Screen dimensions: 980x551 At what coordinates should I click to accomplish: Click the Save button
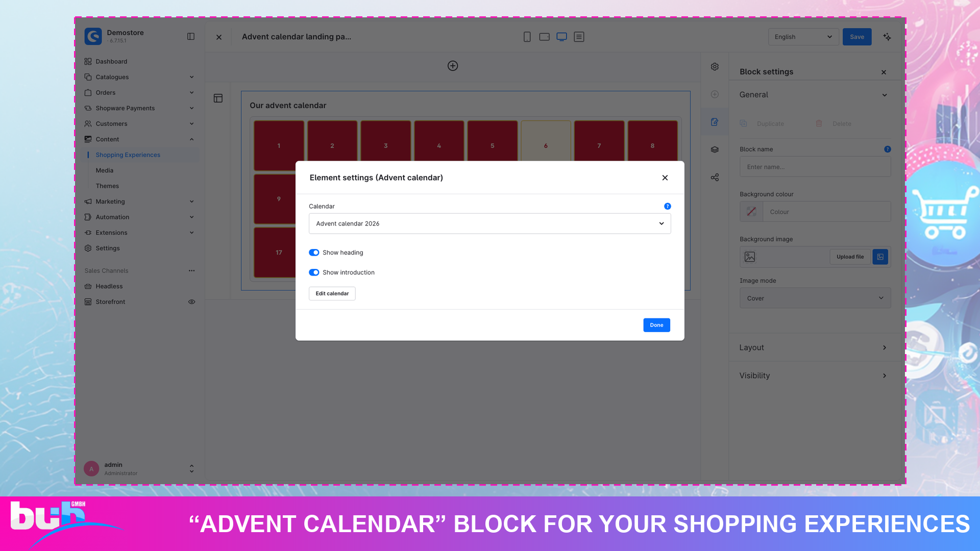[x=857, y=37]
